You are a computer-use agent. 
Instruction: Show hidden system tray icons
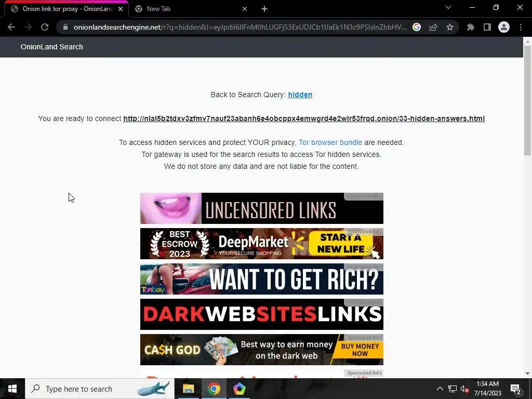pyautogui.click(x=440, y=389)
